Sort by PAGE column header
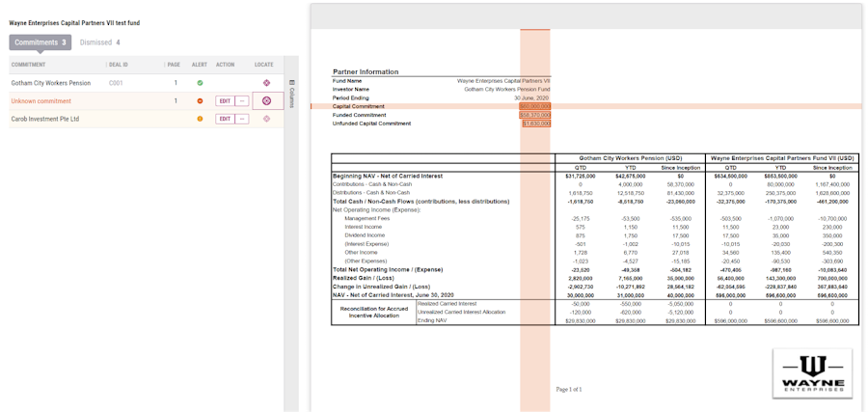This screenshot has height=412, width=868. (174, 65)
